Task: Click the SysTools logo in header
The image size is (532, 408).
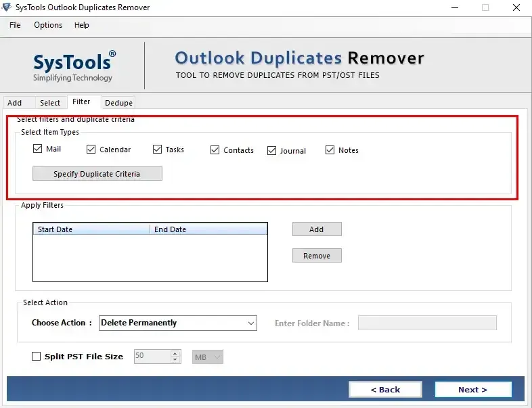Action: point(74,66)
